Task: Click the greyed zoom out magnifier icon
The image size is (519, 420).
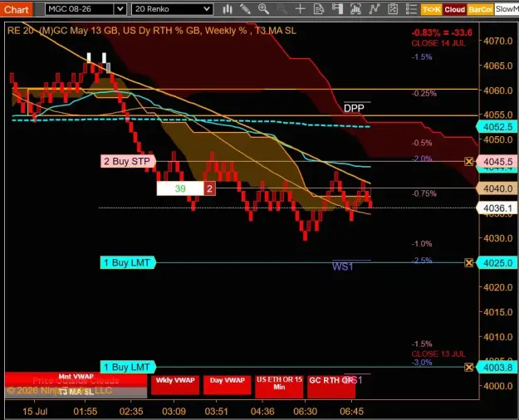Action: pos(282,9)
